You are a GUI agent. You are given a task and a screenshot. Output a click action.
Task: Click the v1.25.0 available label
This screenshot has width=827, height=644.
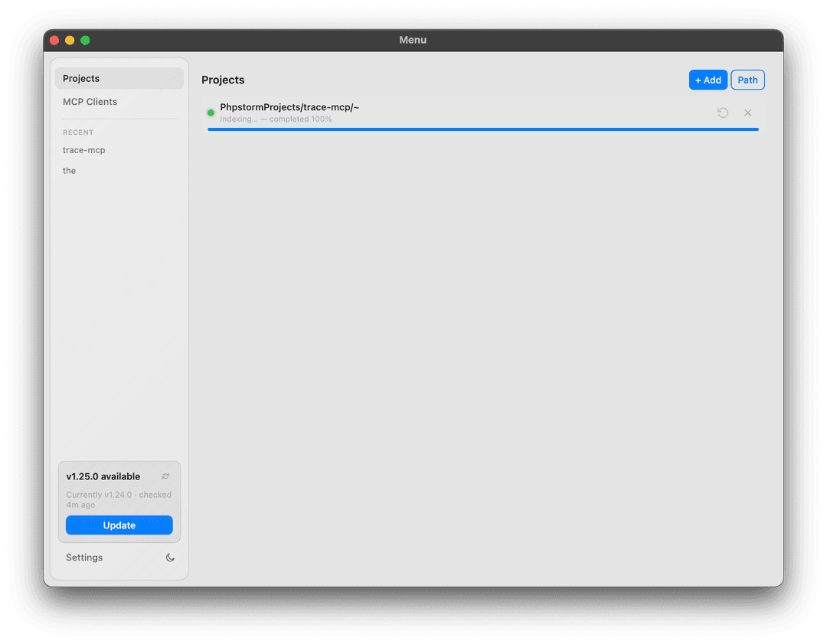pyautogui.click(x=103, y=476)
